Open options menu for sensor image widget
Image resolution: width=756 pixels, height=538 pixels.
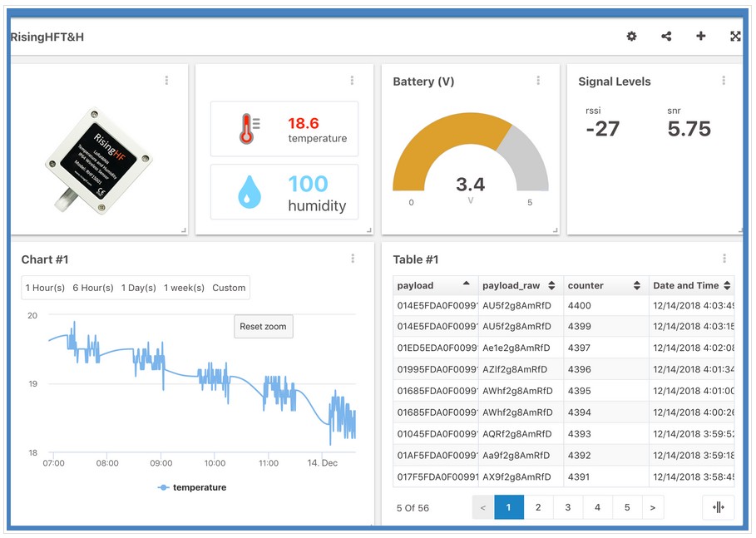click(167, 81)
